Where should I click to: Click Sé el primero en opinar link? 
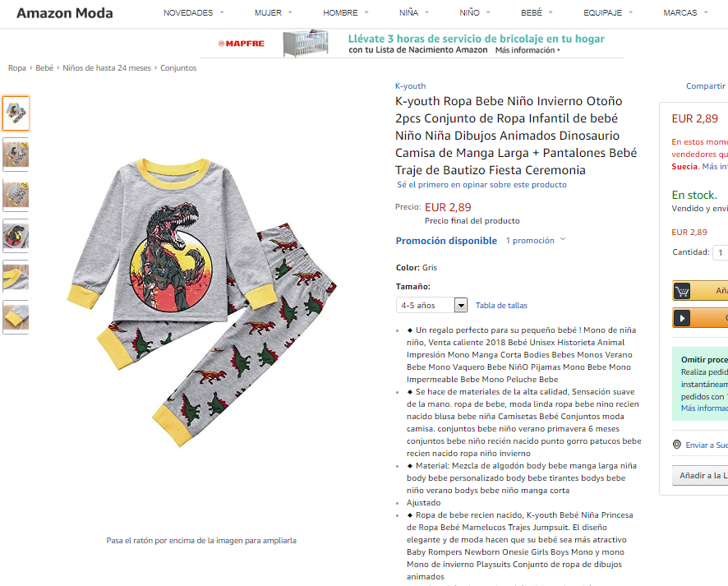(481, 185)
